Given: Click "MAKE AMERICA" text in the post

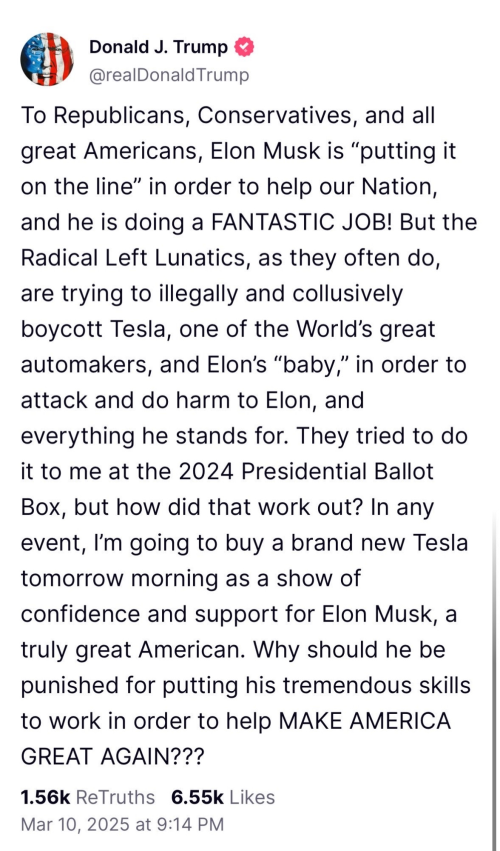Looking at the screenshot, I should click(x=364, y=721).
